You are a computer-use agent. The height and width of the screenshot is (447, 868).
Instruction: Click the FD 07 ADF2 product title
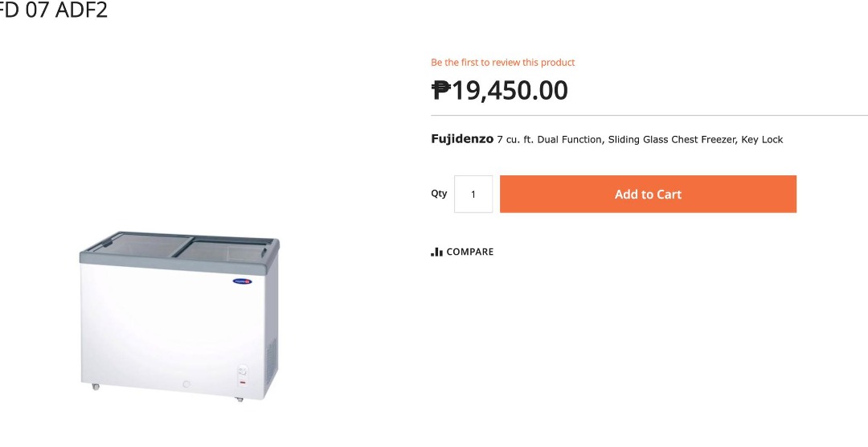tap(53, 11)
